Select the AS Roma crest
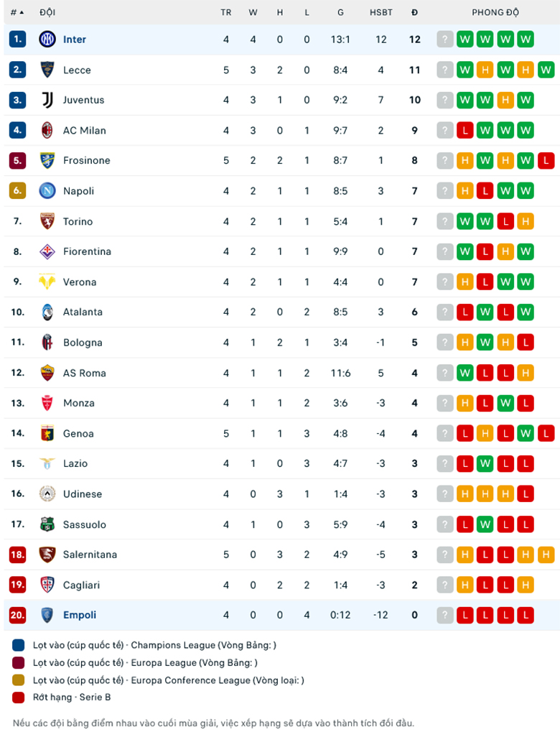 coord(47,373)
